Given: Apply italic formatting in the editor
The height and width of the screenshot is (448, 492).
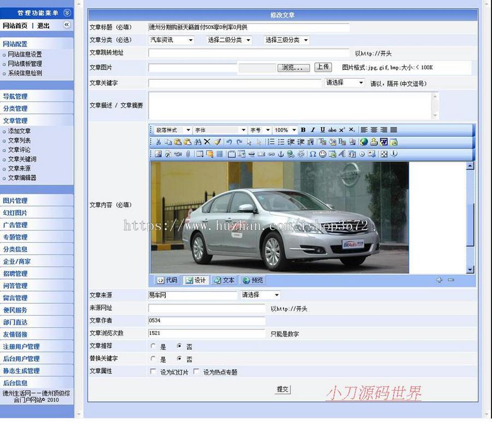Looking at the screenshot, I should [x=312, y=130].
